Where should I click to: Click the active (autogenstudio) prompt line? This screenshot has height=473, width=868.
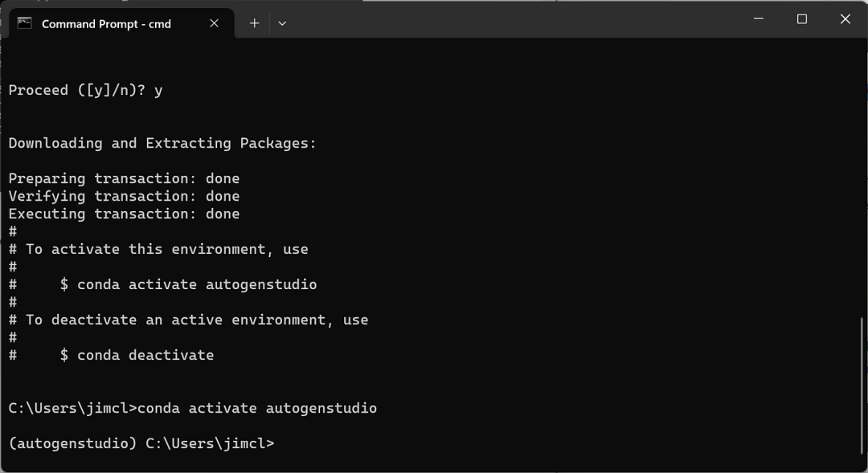(141, 443)
